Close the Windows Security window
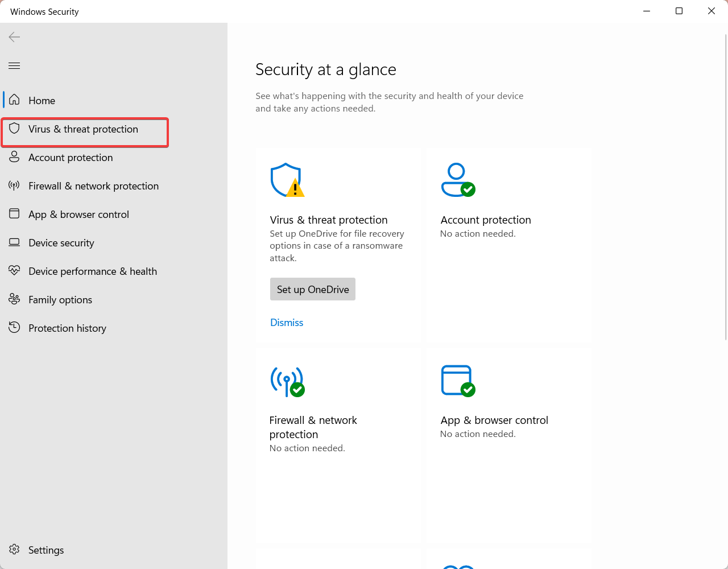 tap(712, 11)
